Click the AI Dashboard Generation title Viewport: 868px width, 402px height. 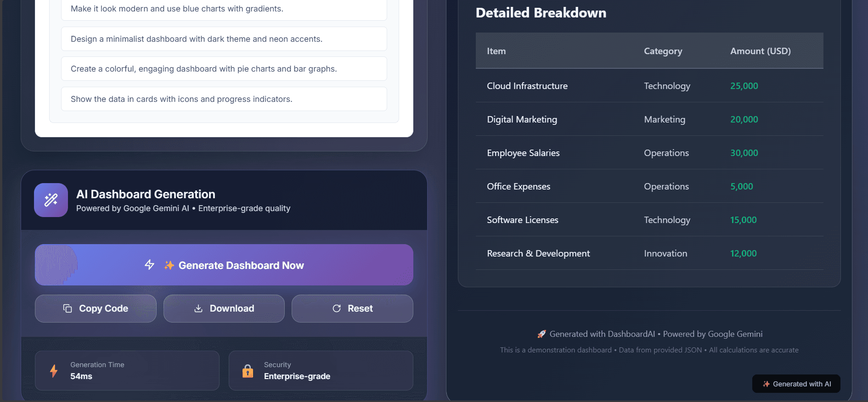tap(146, 194)
